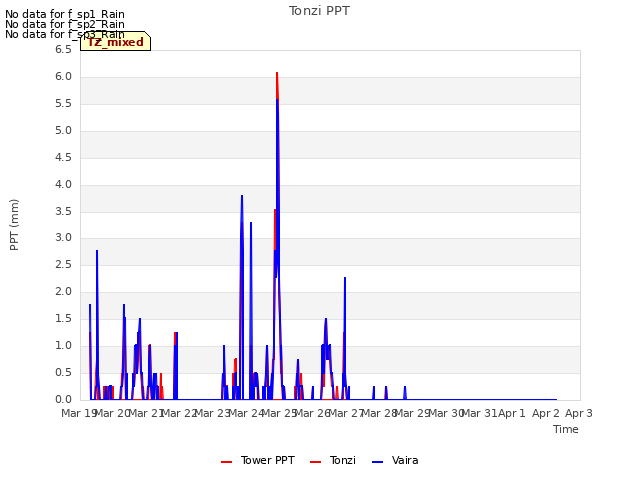640x480 pixels.
Task: Click the Tonzi PPT chart title
Action: [x=319, y=11]
